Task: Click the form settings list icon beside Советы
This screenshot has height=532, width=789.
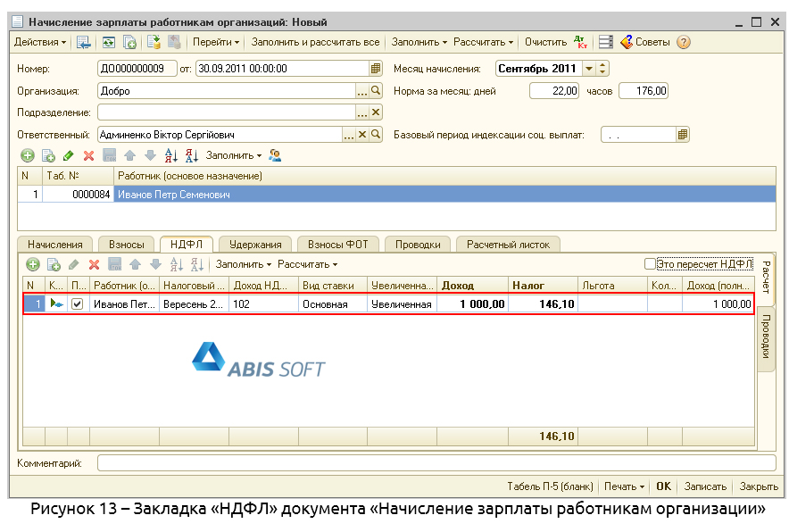Action: (x=605, y=42)
